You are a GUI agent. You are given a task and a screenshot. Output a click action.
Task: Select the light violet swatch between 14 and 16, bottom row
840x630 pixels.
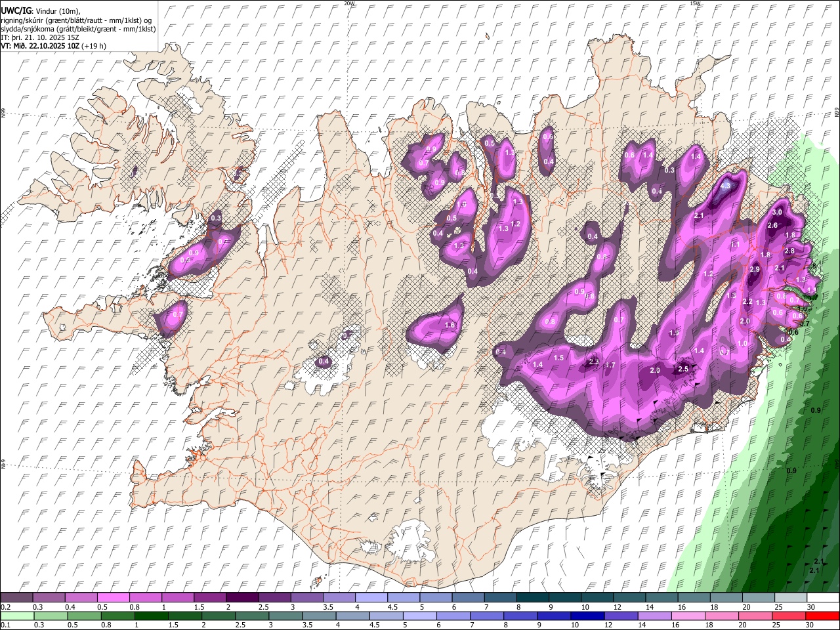(654, 616)
